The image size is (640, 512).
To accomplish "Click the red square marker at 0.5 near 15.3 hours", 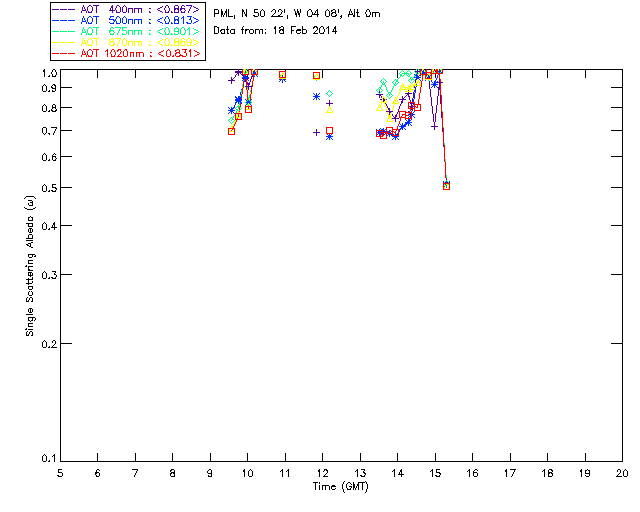I will [446, 186].
